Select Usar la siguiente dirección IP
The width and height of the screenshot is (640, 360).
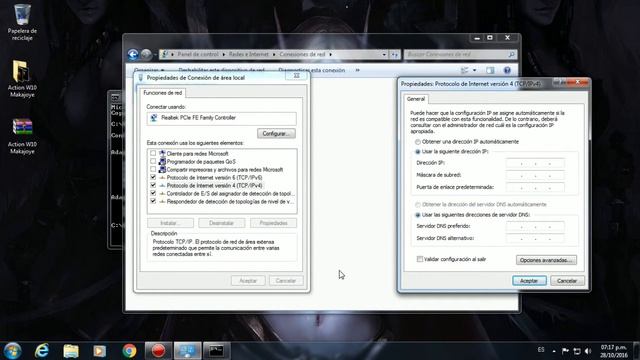(418, 152)
